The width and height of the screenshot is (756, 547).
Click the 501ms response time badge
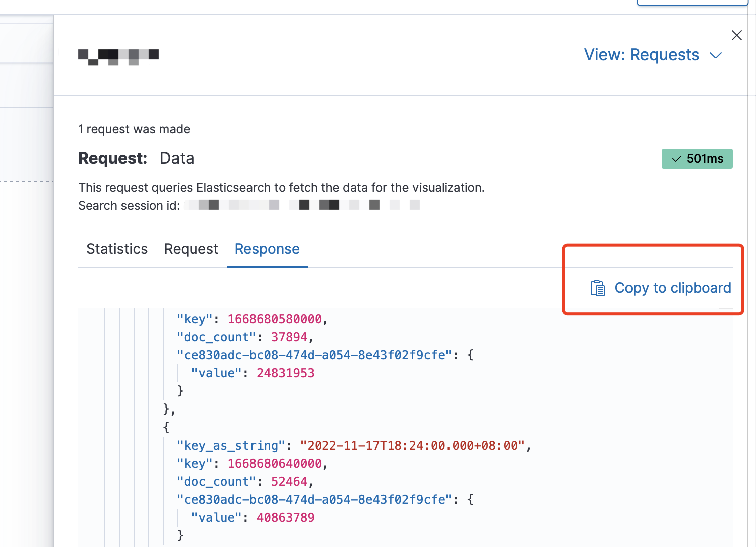(x=697, y=159)
